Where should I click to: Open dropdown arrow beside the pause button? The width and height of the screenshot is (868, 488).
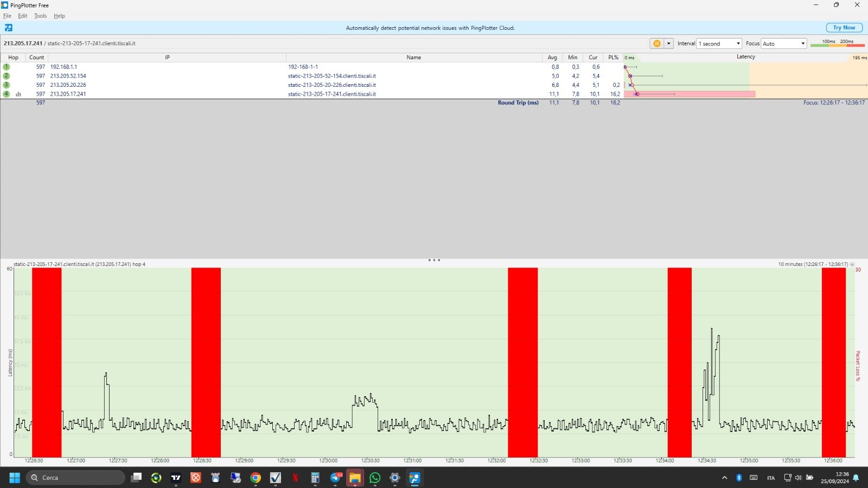[x=669, y=43]
